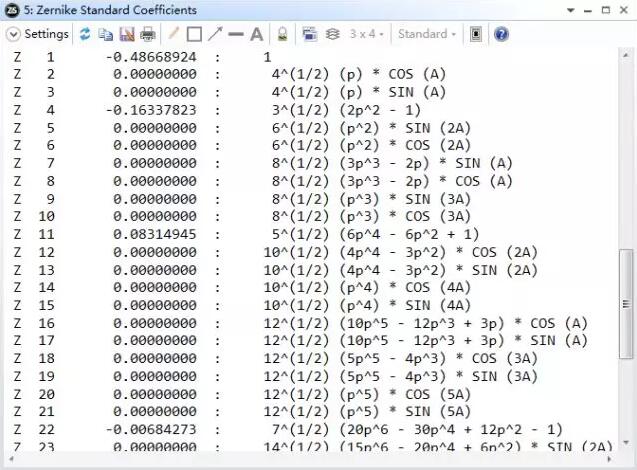The height and width of the screenshot is (470, 637).
Task: Click the term 5^(1/2) (6p^4 - 6p^2 + 1)
Action: pos(376,235)
